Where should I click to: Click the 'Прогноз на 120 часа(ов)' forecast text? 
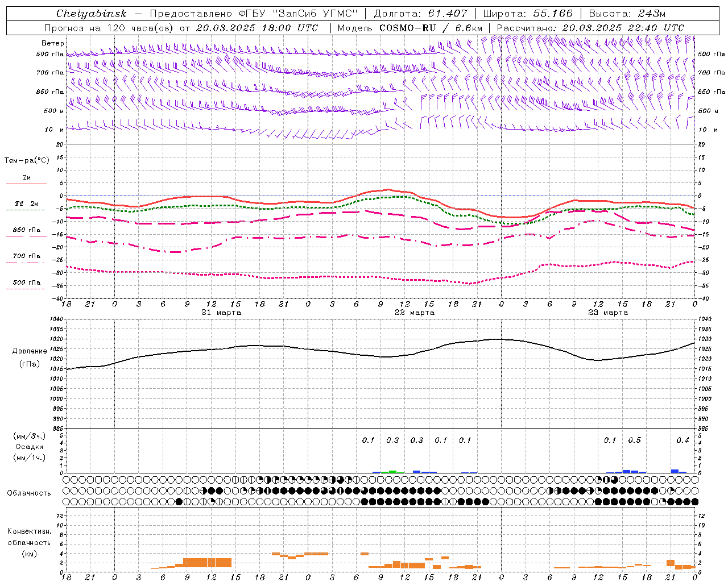(x=110, y=28)
